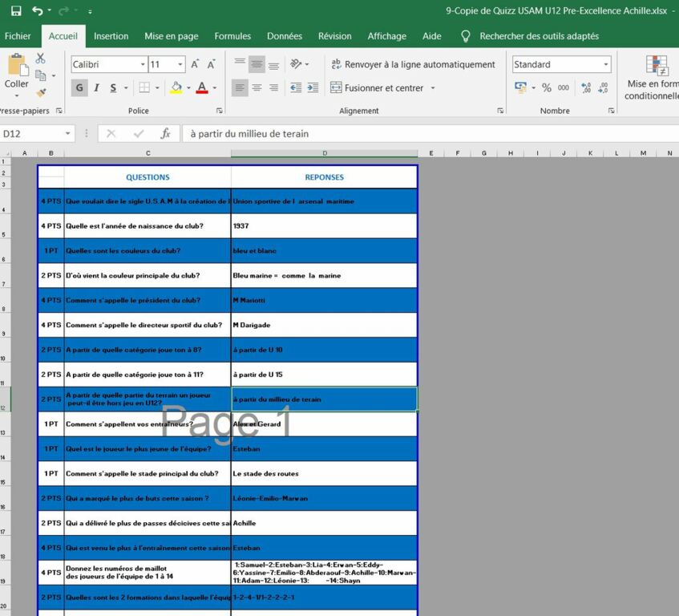
Task: Expand the Standard number format dropdown
Action: click(605, 64)
